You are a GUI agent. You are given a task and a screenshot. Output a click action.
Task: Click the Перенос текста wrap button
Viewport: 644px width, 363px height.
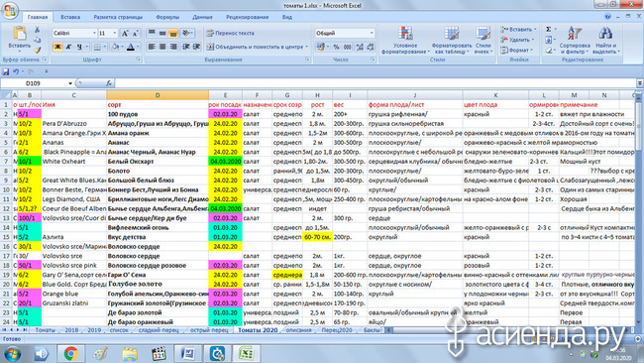click(x=231, y=34)
